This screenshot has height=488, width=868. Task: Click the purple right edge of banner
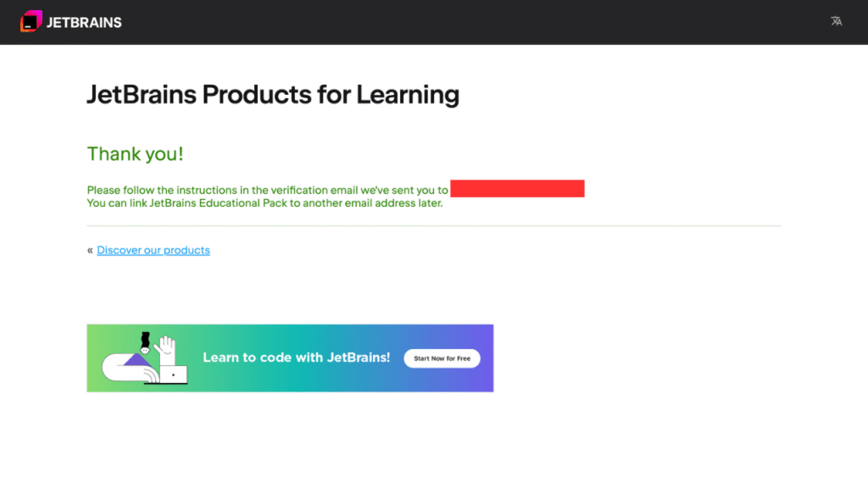coord(487,358)
